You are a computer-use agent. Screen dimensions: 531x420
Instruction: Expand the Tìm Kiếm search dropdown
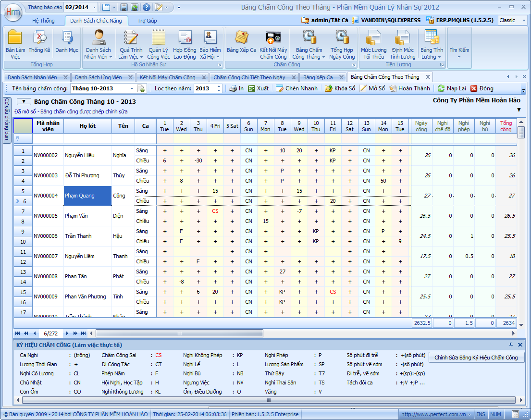coord(459,48)
